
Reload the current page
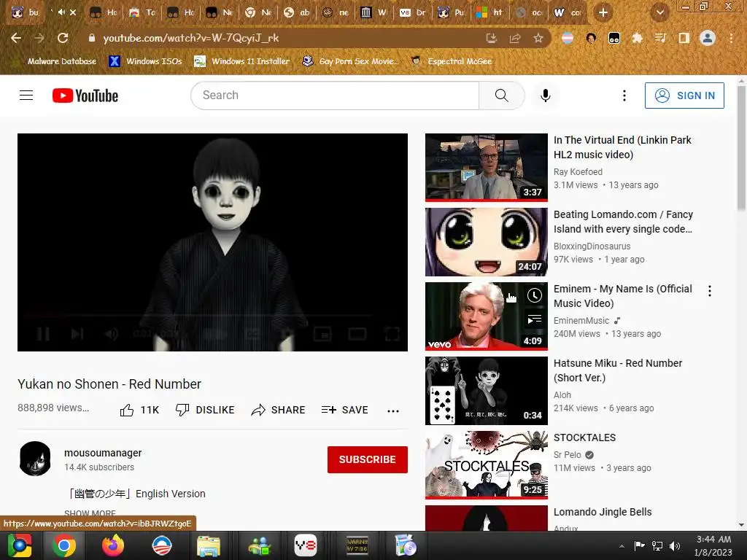click(63, 38)
